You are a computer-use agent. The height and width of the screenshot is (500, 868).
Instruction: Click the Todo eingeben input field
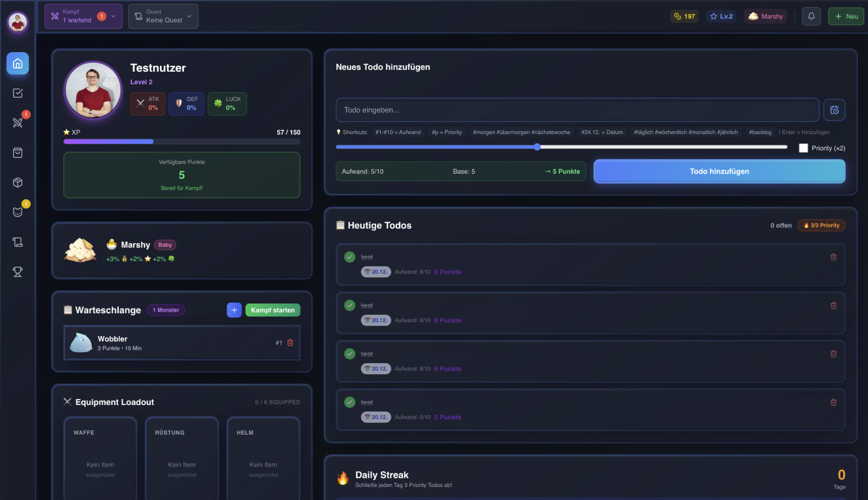point(577,110)
